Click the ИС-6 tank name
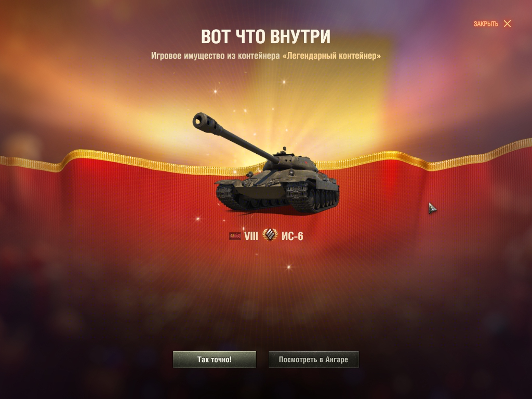This screenshot has width=532, height=399. click(292, 236)
